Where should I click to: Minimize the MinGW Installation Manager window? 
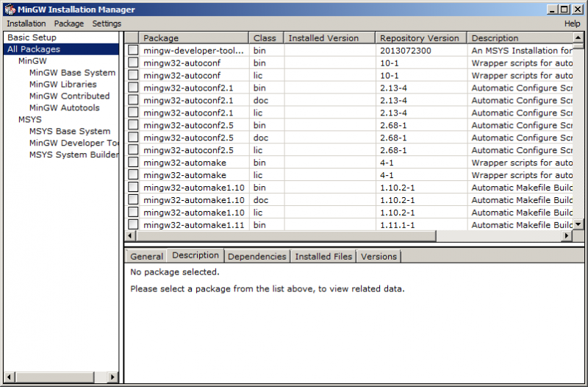552,10
